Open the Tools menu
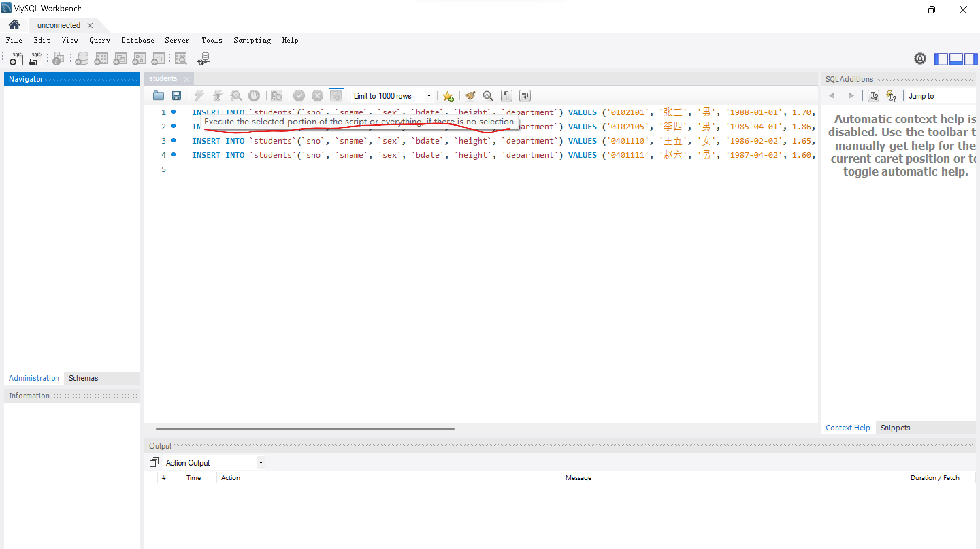Viewport: 980px width, 549px height. pyautogui.click(x=212, y=40)
